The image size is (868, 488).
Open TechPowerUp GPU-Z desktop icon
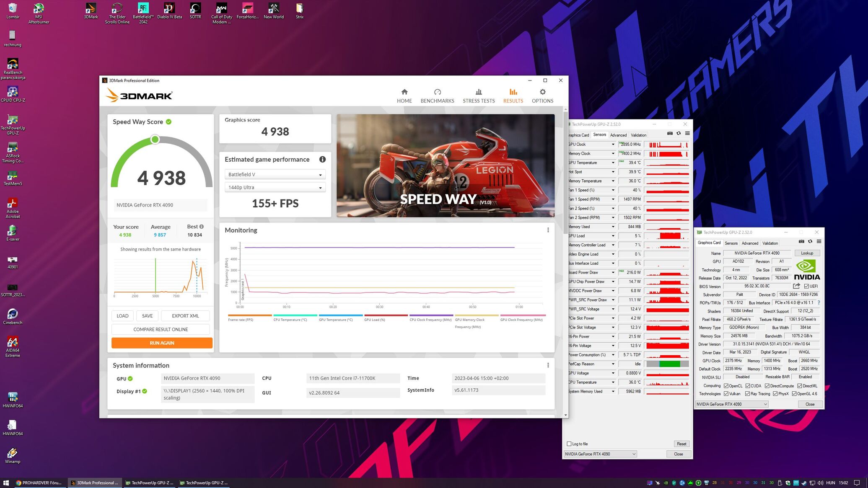click(13, 124)
